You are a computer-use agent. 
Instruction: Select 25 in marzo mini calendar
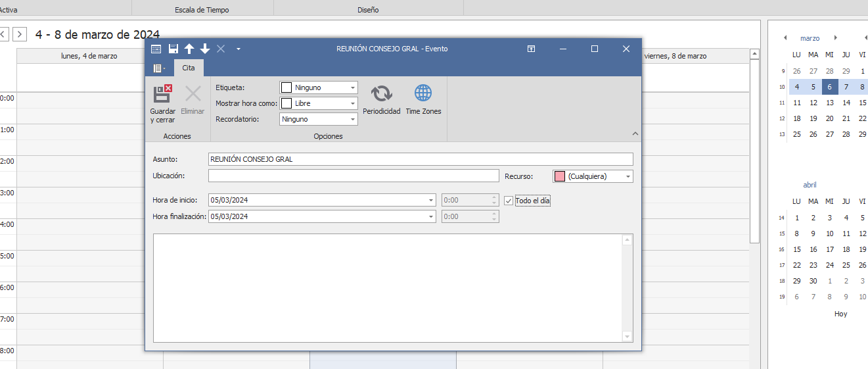coord(797,134)
